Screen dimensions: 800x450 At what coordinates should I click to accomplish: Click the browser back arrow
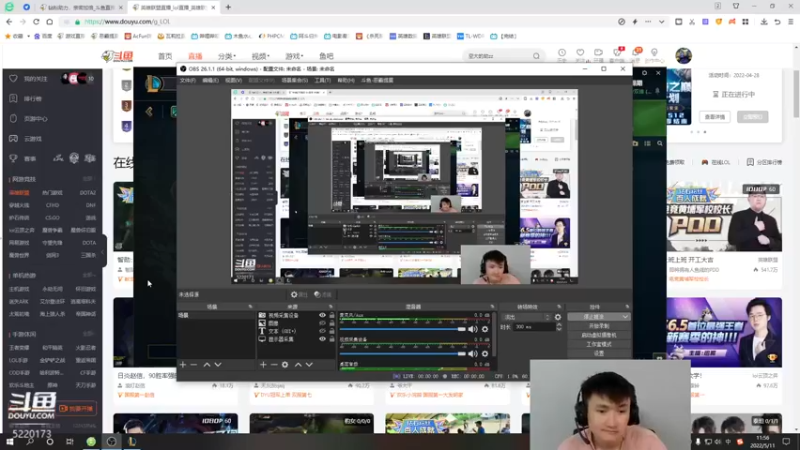coord(9,22)
